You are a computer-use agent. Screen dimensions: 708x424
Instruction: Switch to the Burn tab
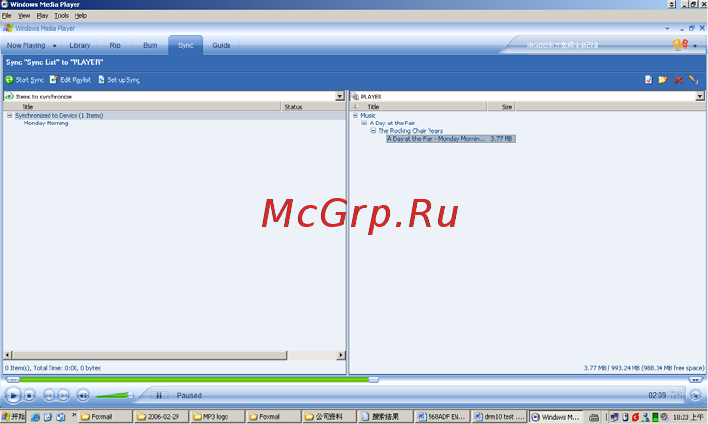point(150,45)
